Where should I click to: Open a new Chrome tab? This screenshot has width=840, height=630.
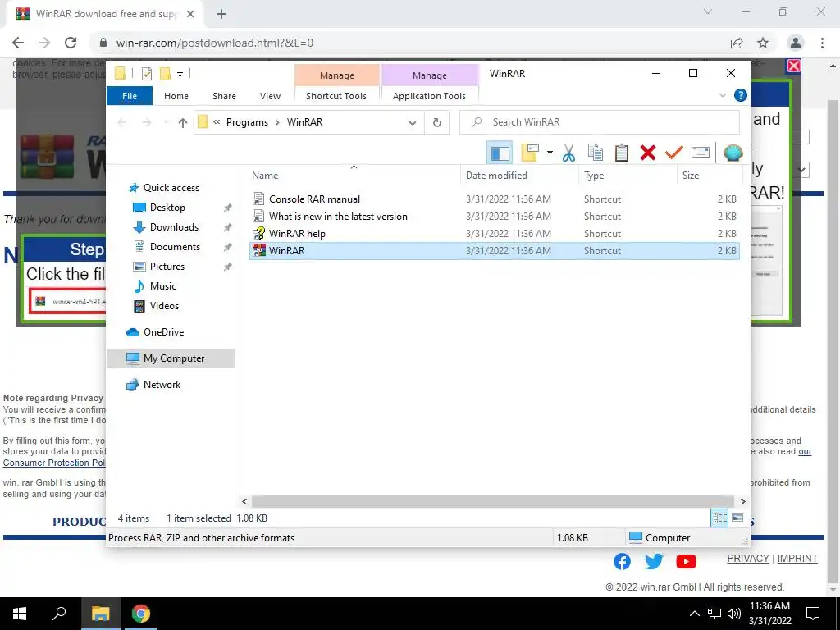221,14
